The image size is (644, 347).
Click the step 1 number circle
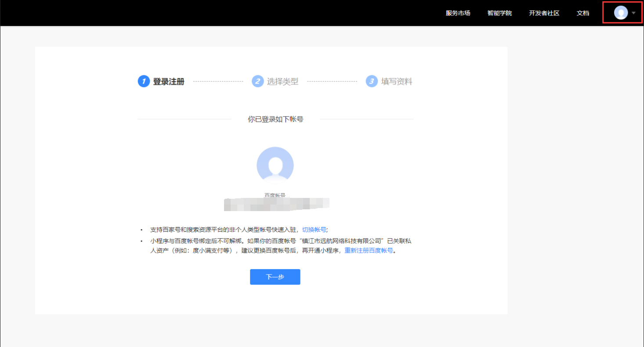[144, 81]
